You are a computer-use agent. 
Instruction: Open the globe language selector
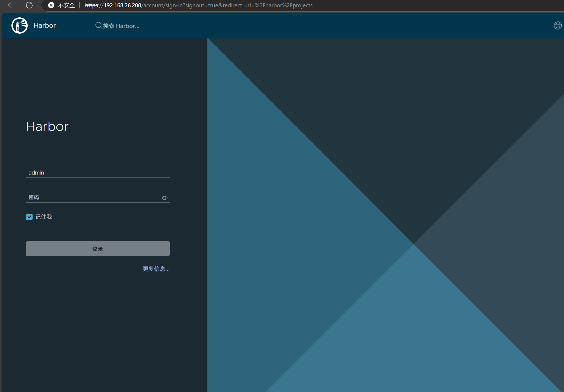[x=557, y=26]
